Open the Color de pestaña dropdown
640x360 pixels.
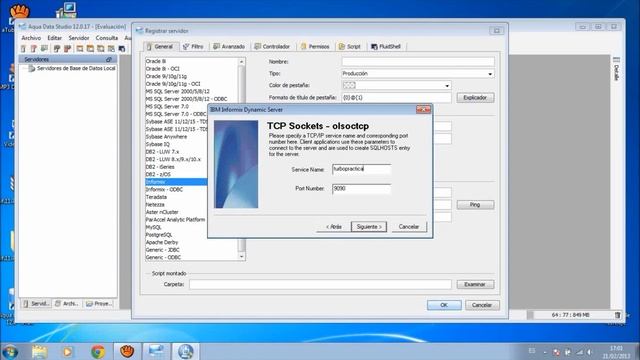coord(396,85)
